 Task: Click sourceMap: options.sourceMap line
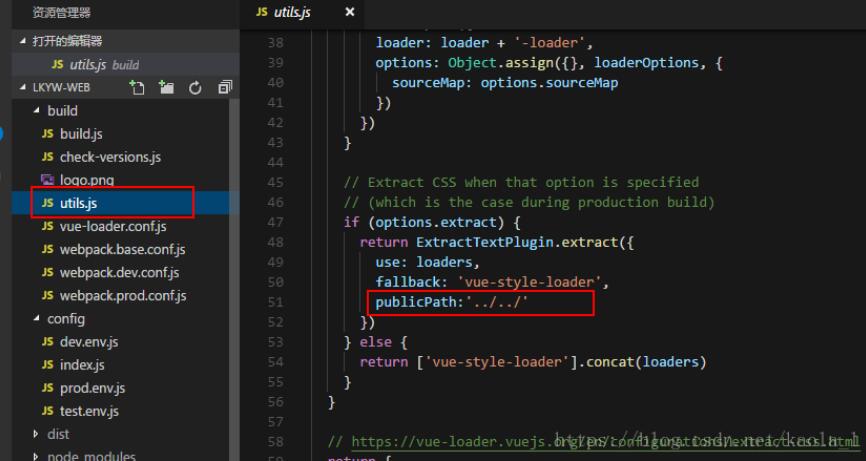505,83
